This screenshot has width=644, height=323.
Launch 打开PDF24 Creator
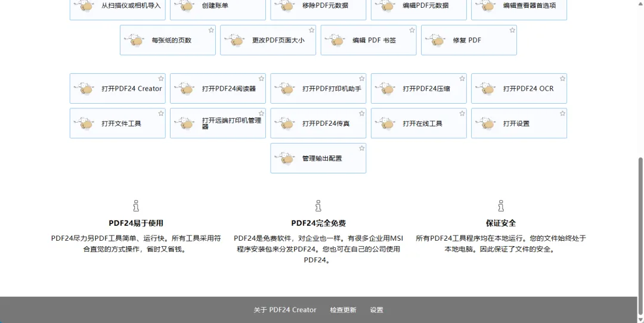(117, 89)
